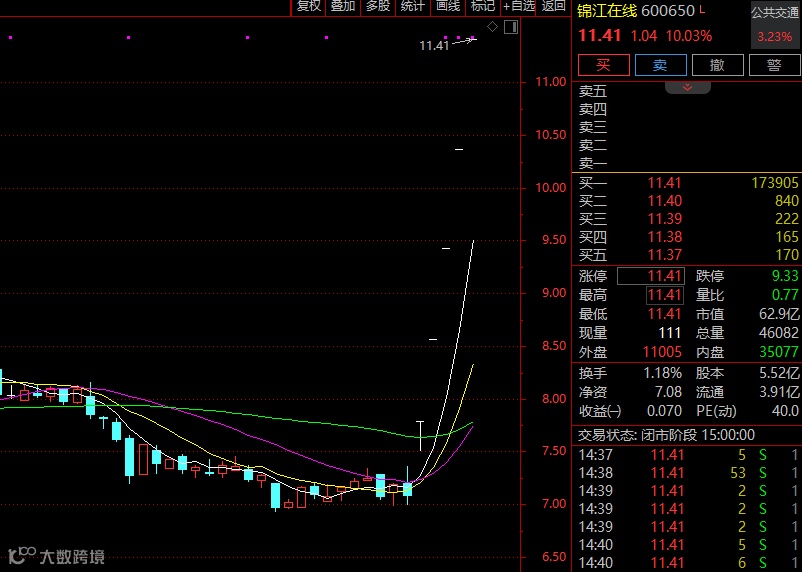The height and width of the screenshot is (572, 802).
Task: Select the 14:38 trade tick row
Action: (688, 473)
